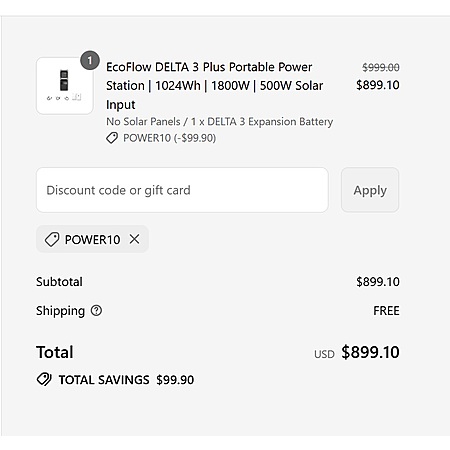Click the POWER10 applied code chip label
Viewport: 450px width, 450px height.
(x=92, y=239)
